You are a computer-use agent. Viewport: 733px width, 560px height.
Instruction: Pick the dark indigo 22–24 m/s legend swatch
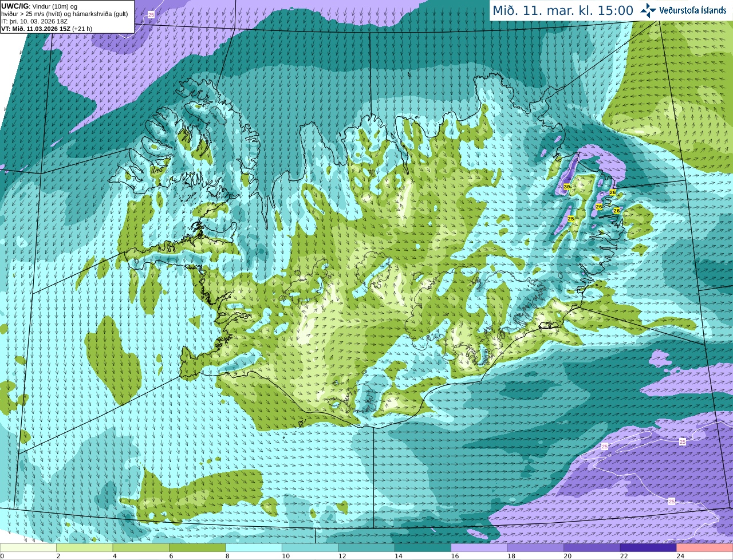648,548
